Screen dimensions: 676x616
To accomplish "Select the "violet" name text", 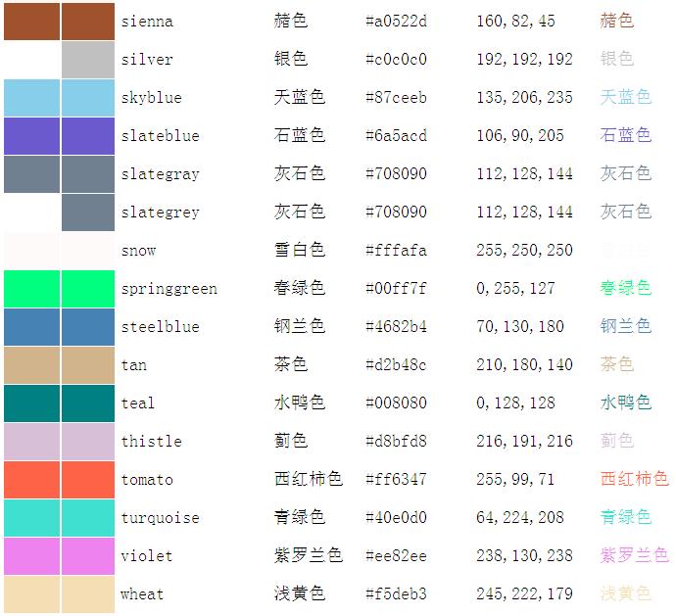I will pos(147,556).
